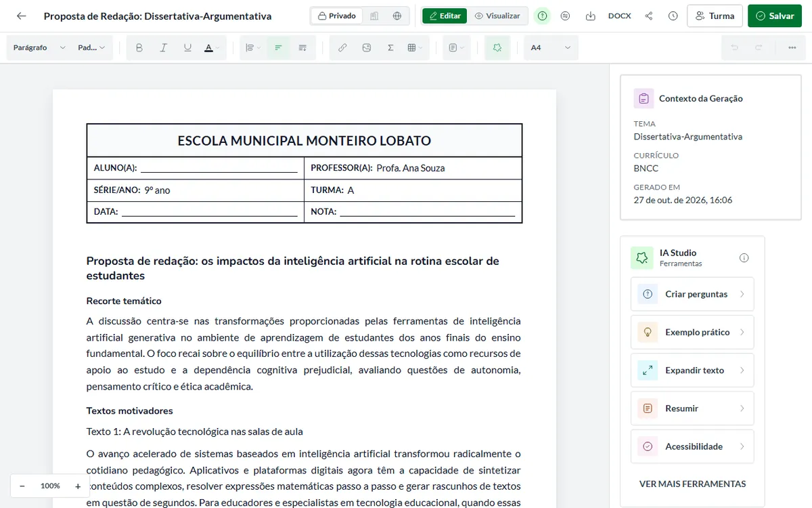Click the line spacing icon
The image size is (812, 508).
click(x=302, y=48)
